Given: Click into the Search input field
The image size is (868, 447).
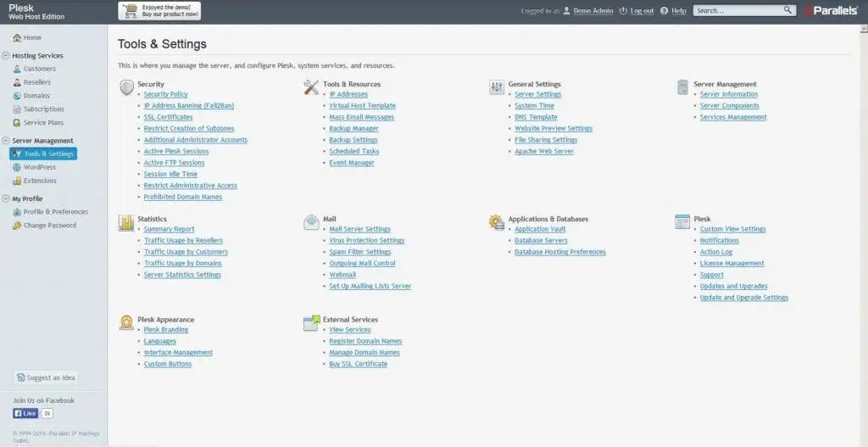Looking at the screenshot, I should click(737, 11).
